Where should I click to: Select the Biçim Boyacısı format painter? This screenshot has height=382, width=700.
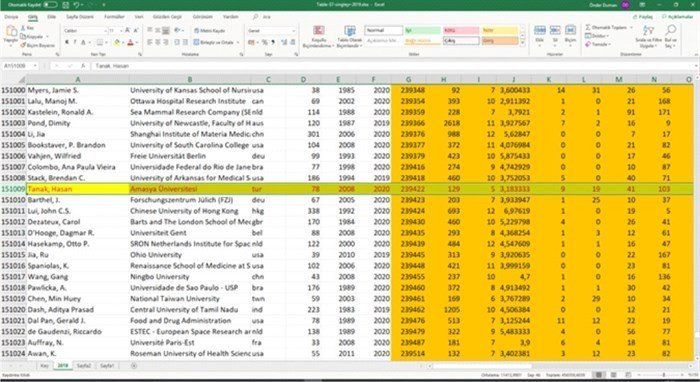point(38,45)
